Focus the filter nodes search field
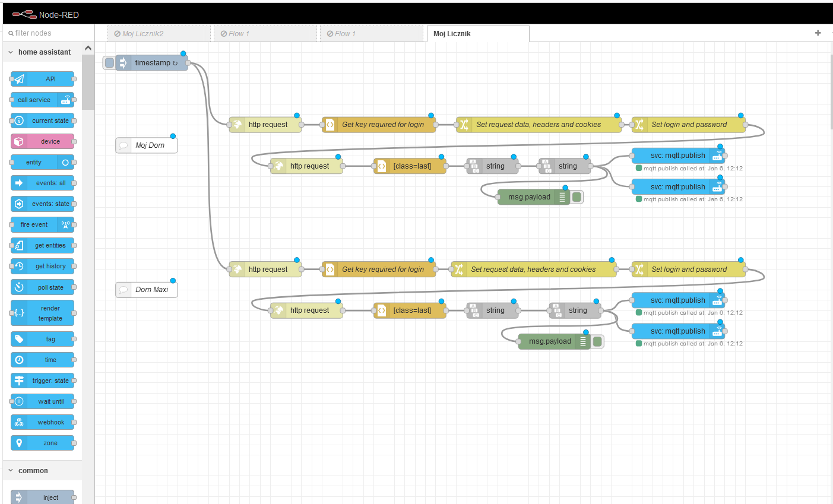 pos(49,33)
